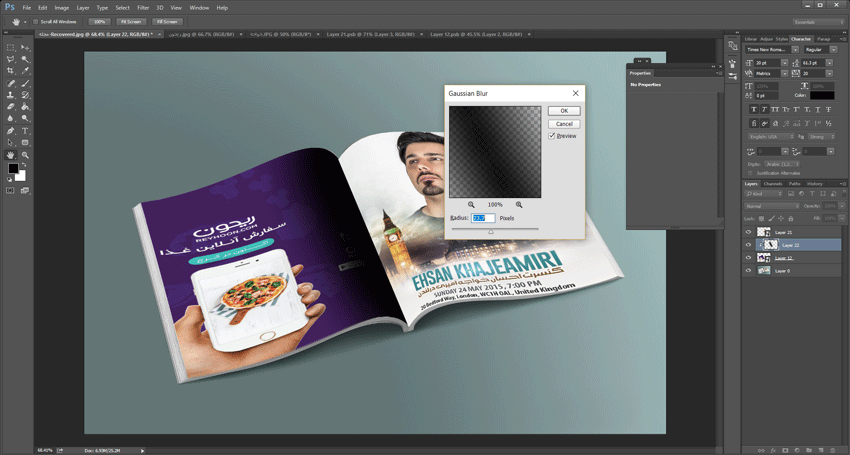Zoom out in Gaussian Blur preview

[x=471, y=204]
